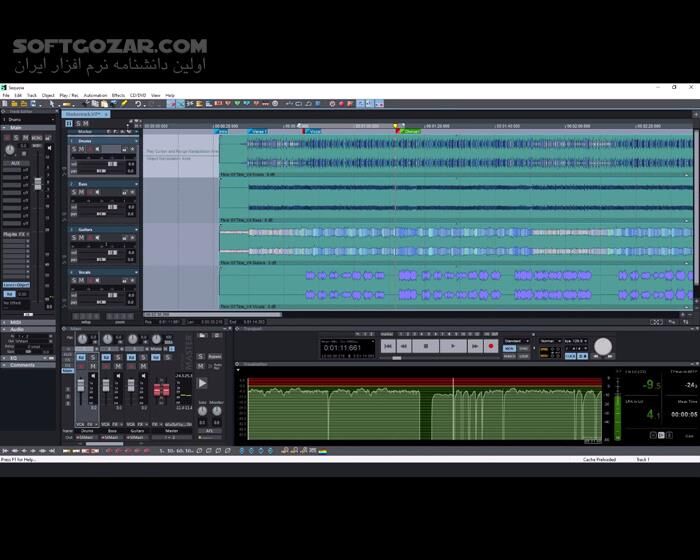Image resolution: width=700 pixels, height=560 pixels.
Task: Open the Drums track selector dropdown
Action: [29, 120]
